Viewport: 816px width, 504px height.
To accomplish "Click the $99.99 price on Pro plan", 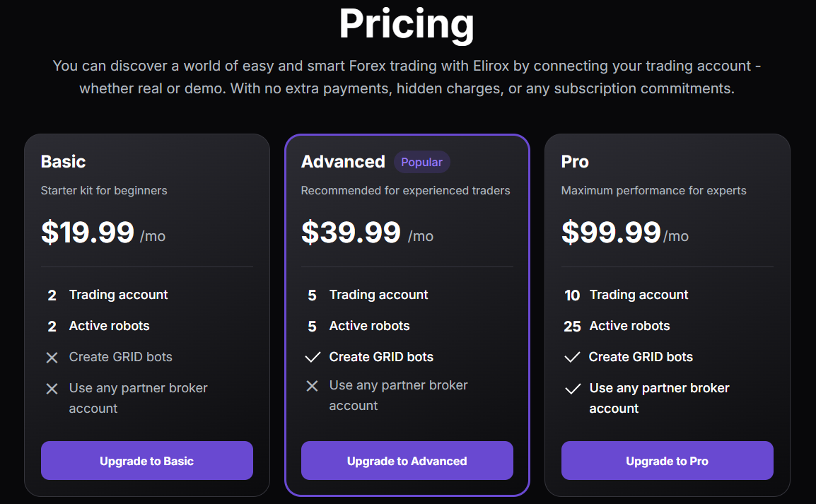I will pyautogui.click(x=611, y=233).
